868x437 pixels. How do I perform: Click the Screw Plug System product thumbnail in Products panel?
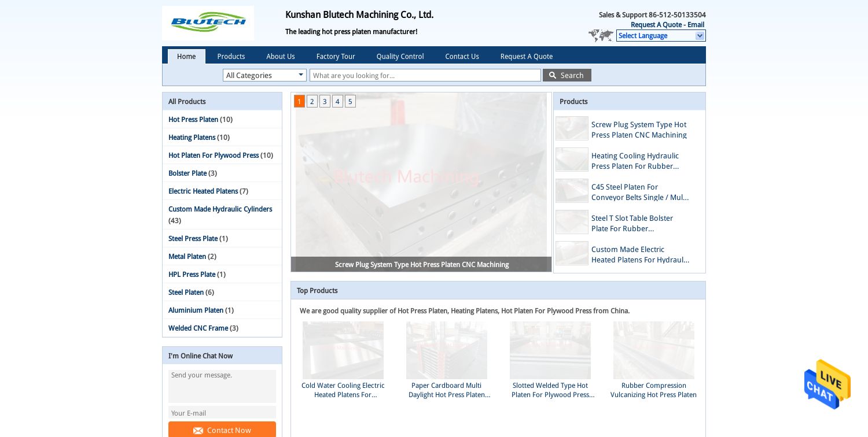click(x=572, y=128)
